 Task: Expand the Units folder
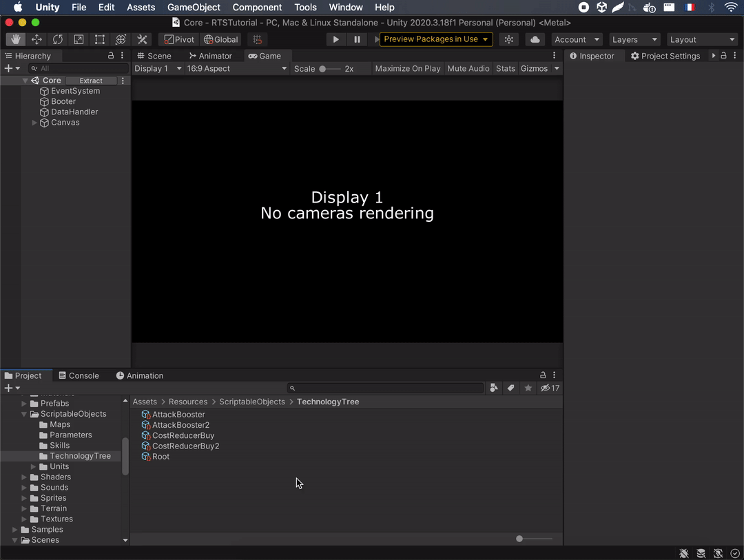tap(33, 466)
